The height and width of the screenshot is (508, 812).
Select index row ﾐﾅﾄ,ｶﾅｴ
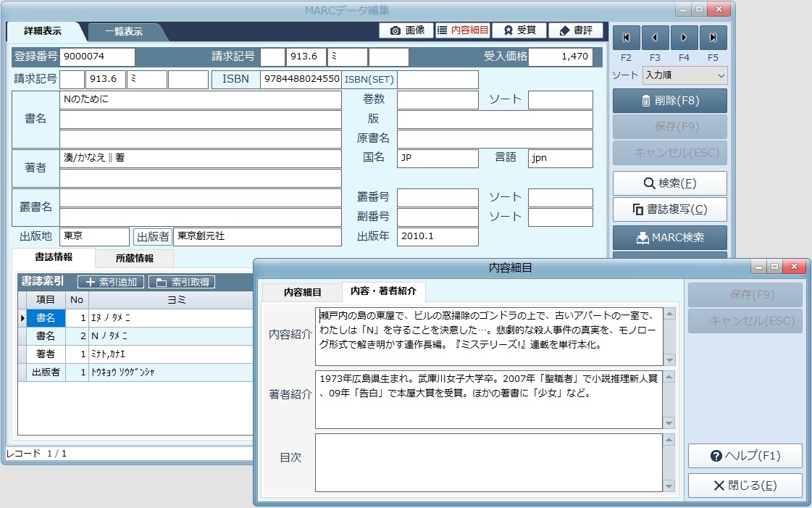(135, 354)
